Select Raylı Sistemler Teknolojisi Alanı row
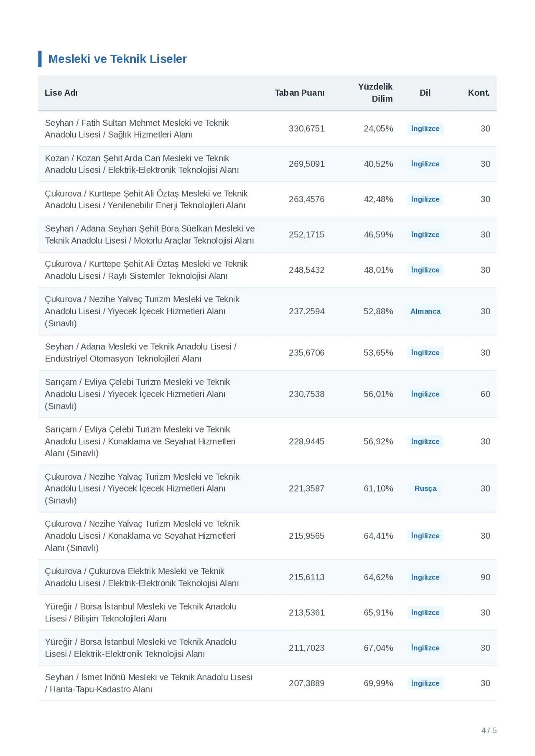The image size is (535, 756). click(x=267, y=270)
